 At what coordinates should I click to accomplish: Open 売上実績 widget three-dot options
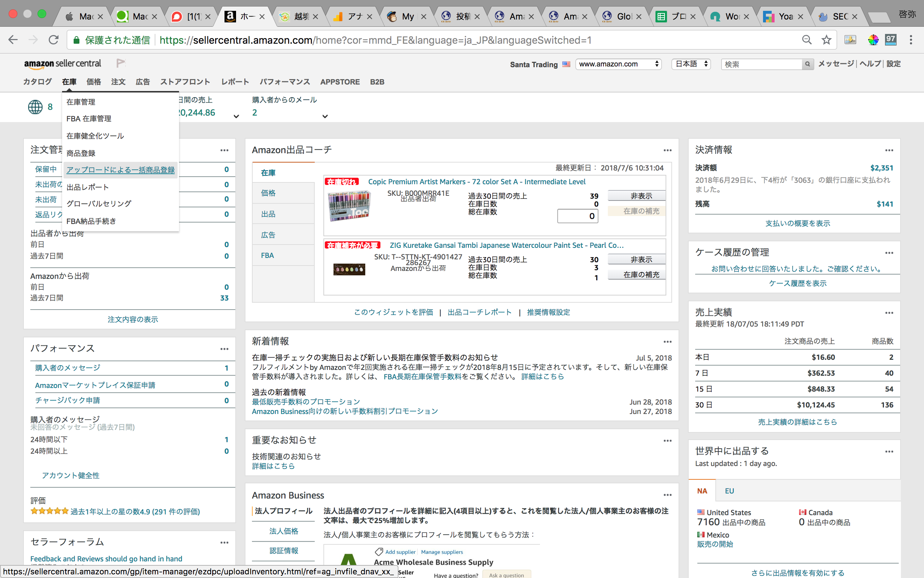889,313
